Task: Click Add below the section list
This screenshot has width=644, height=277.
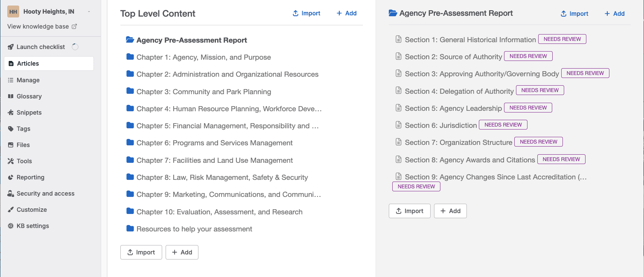Action: [x=450, y=211]
